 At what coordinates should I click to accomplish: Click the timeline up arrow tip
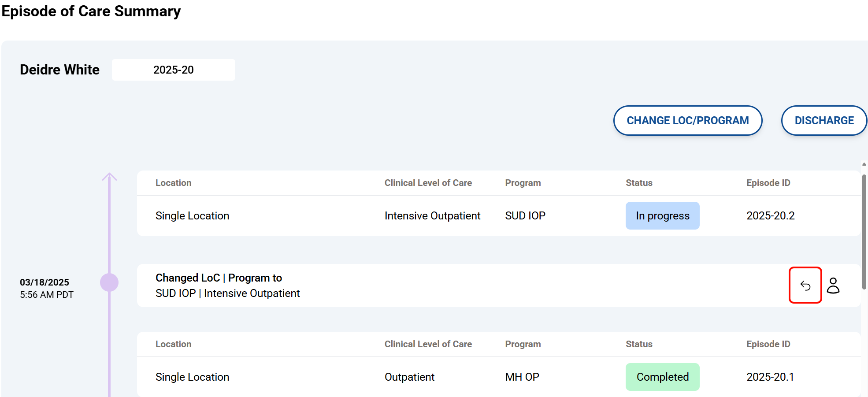point(109,176)
